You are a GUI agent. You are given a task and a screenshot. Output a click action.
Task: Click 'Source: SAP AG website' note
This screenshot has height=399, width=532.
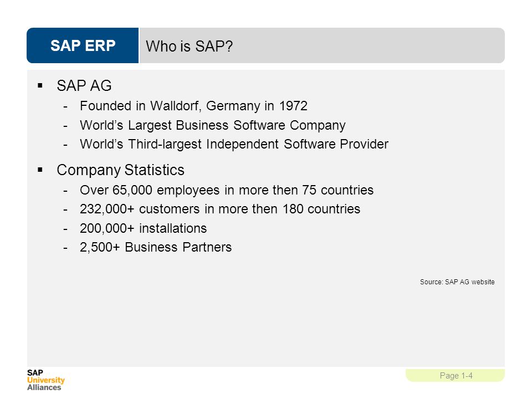[x=457, y=282]
